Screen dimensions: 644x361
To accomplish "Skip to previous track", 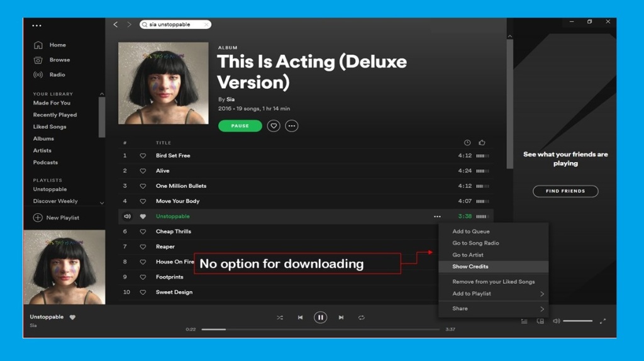I will [300, 318].
